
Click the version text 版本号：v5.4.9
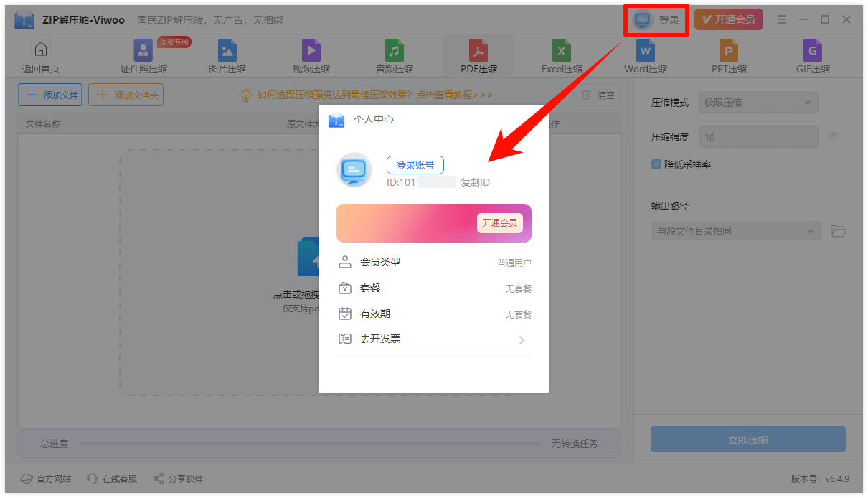pyautogui.click(x=820, y=479)
